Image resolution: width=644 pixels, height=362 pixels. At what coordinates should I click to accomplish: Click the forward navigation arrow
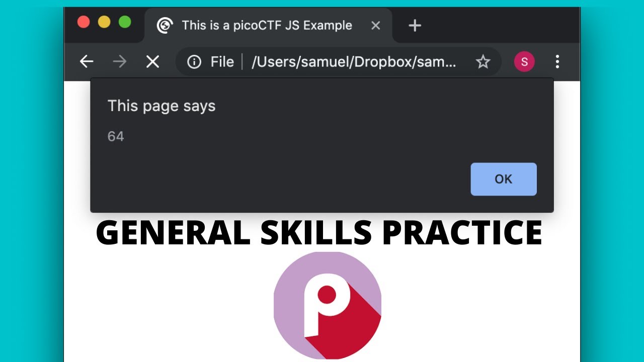point(120,62)
